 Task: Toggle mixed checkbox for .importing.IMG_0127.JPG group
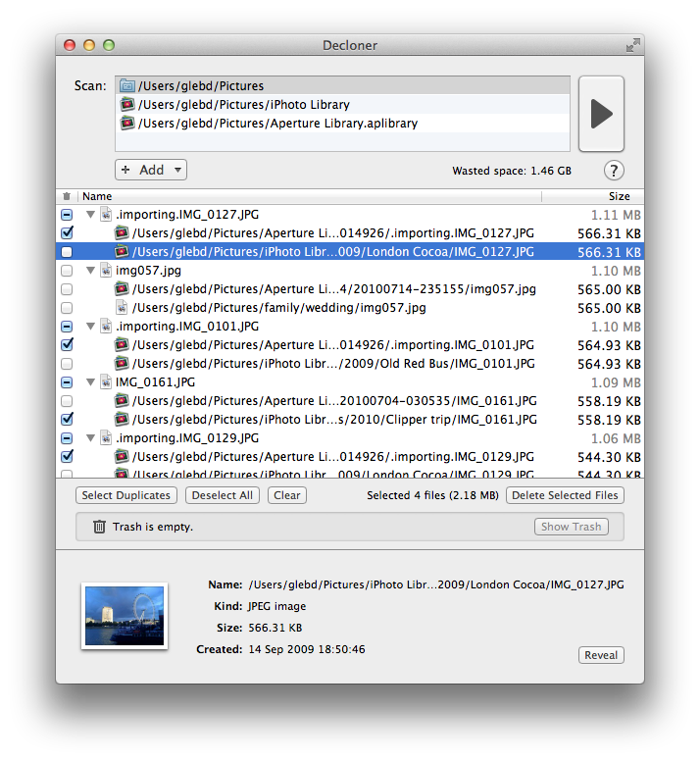coord(67,215)
